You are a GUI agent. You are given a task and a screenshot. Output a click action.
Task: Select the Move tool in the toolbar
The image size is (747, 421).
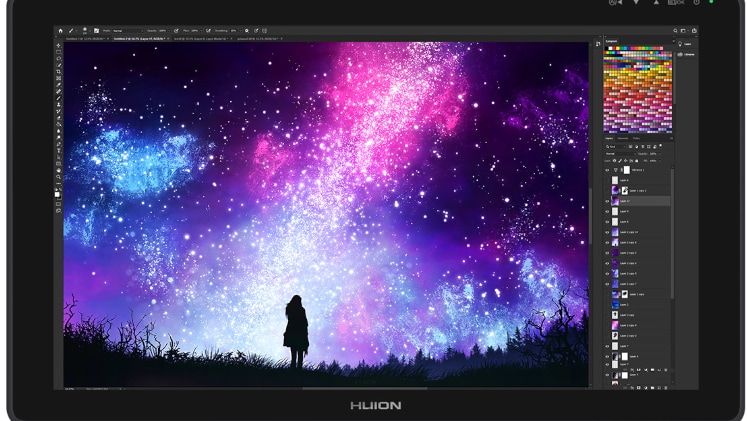(x=59, y=45)
